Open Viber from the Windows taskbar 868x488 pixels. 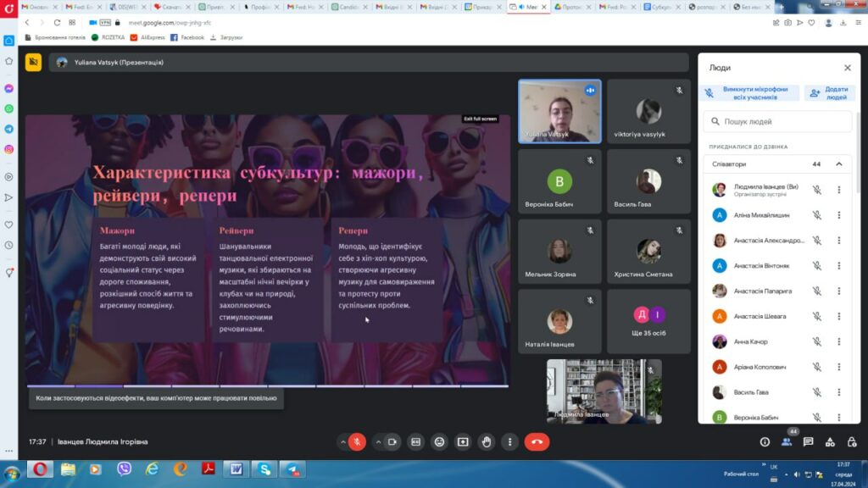coord(124,469)
